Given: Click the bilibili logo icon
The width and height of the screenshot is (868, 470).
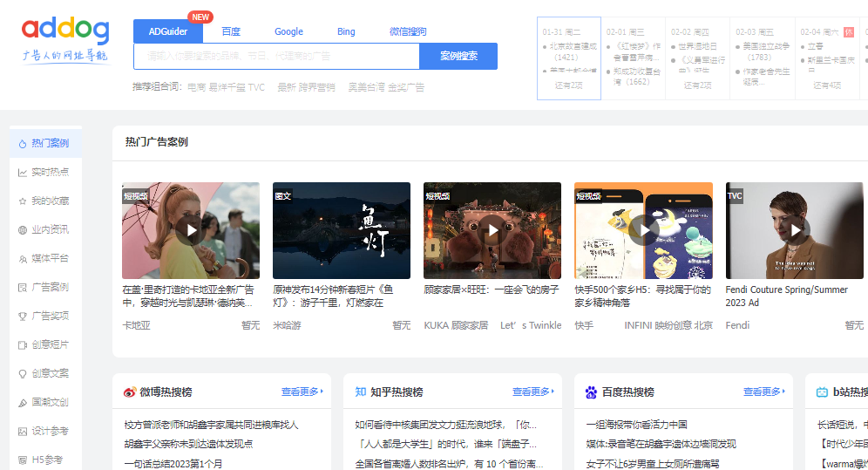Looking at the screenshot, I should click(x=822, y=392).
